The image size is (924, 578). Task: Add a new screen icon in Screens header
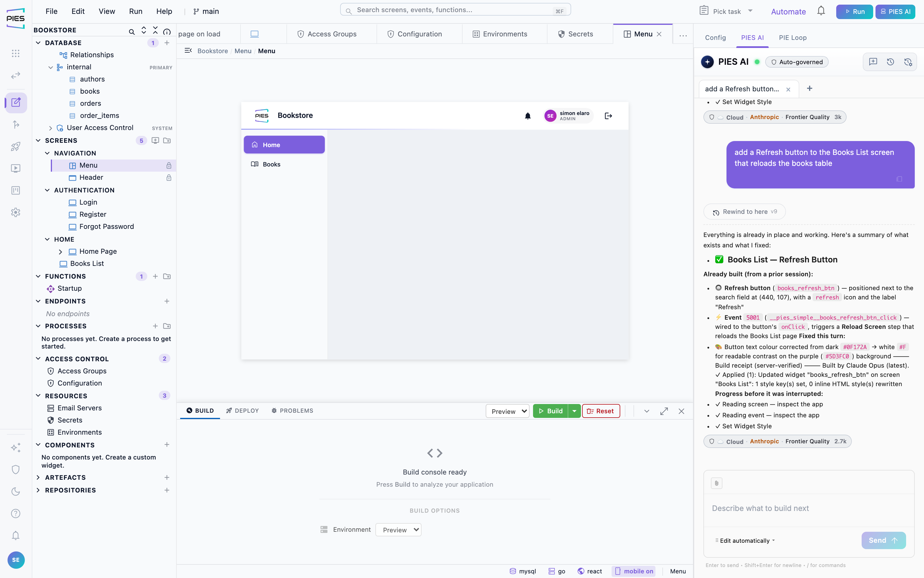(155, 141)
